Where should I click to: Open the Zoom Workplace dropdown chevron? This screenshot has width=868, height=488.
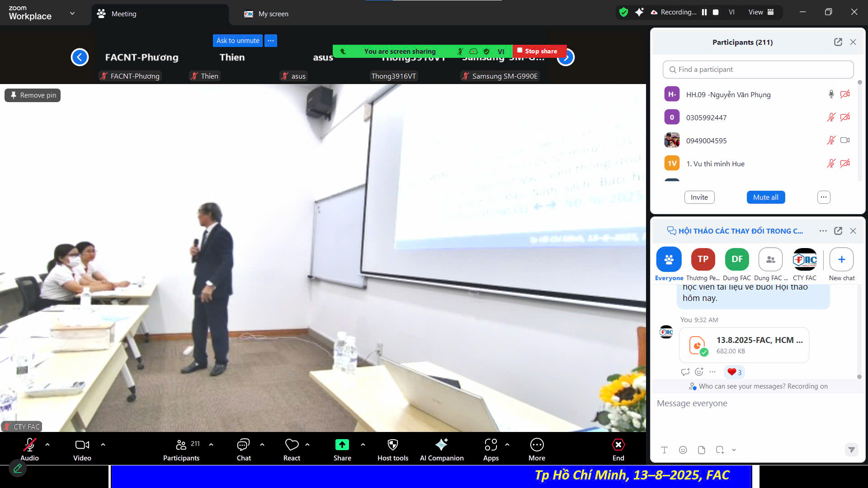click(x=72, y=13)
